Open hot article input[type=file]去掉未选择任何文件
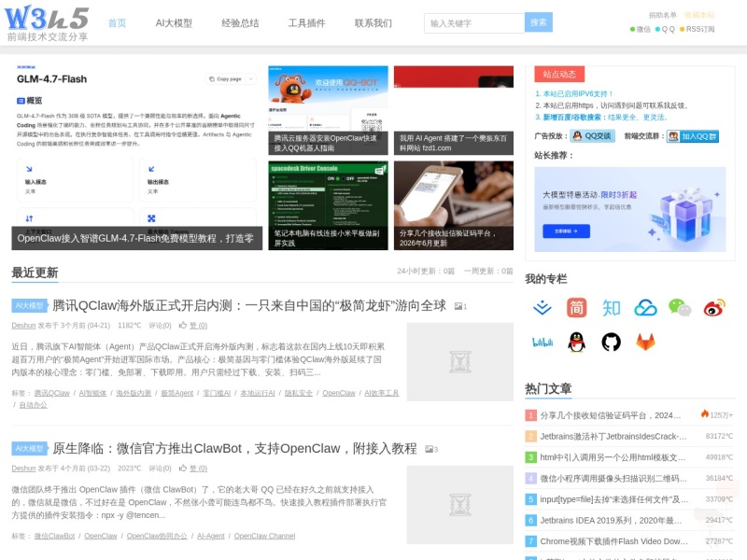This screenshot has height=560, width=747. pyautogui.click(x=614, y=499)
